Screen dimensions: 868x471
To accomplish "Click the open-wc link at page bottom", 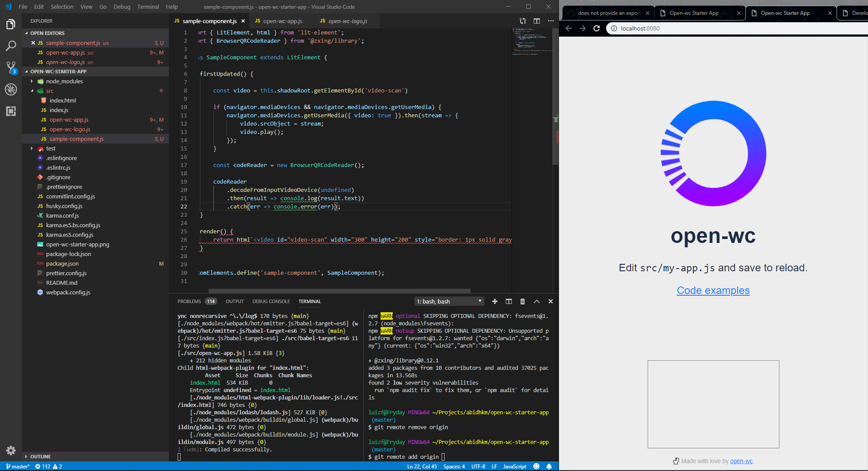I will pos(741,461).
